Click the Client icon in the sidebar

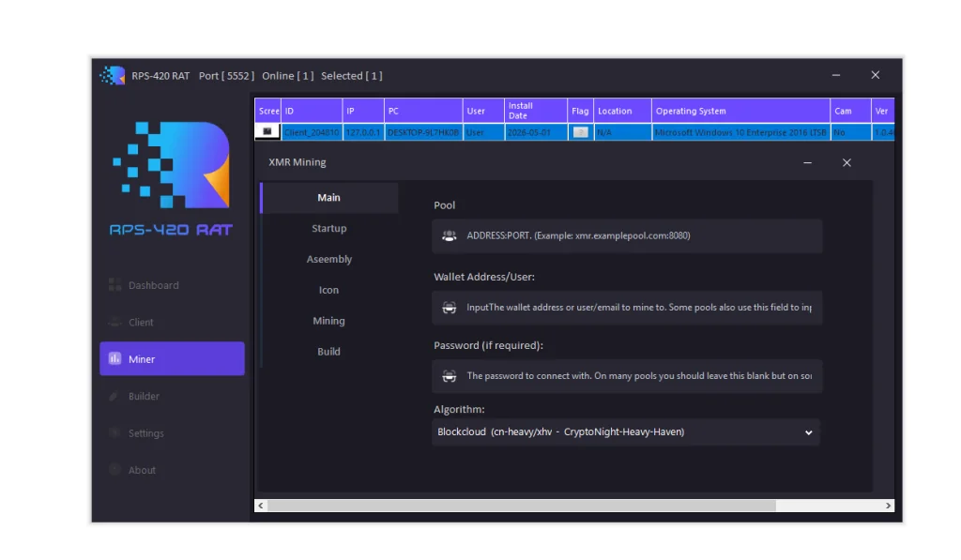point(114,322)
